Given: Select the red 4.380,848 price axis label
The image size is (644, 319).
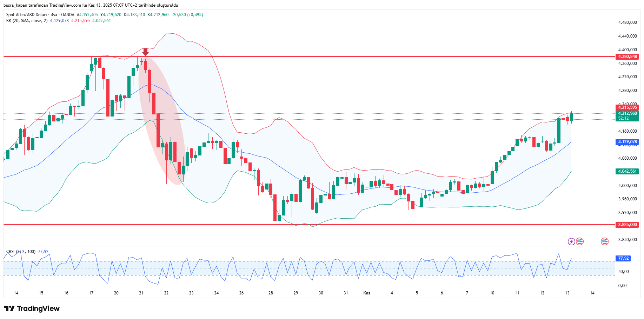Looking at the screenshot, I should 627,57.
